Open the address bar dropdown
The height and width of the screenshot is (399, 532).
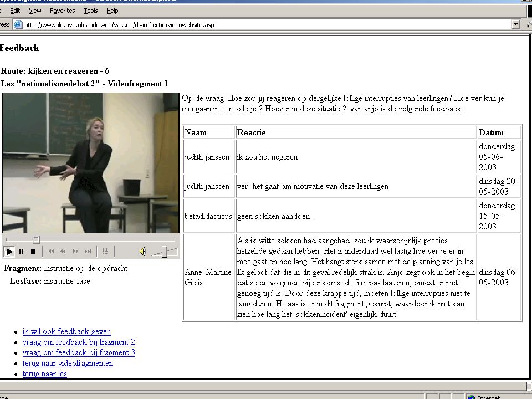click(516, 24)
